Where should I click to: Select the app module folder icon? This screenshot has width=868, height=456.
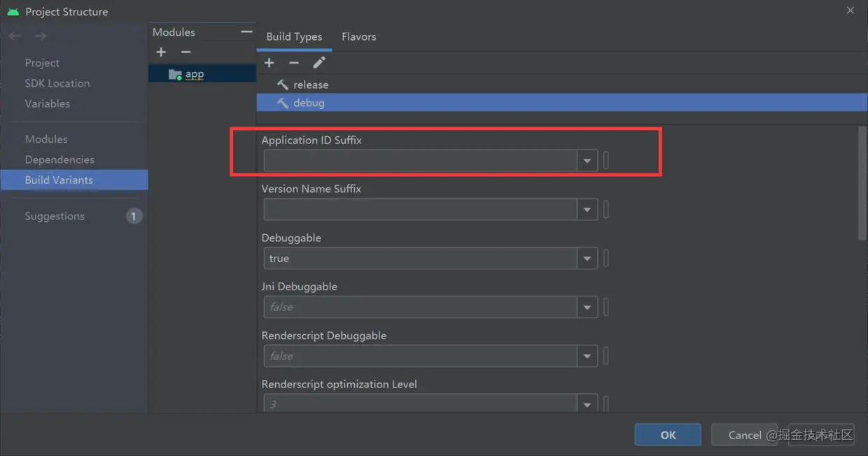pos(175,74)
